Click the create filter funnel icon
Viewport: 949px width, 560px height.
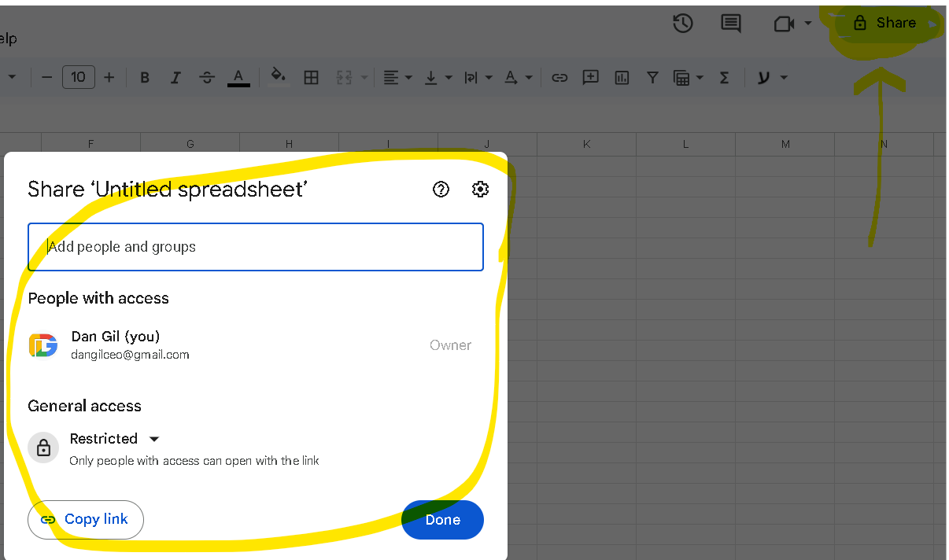click(652, 77)
